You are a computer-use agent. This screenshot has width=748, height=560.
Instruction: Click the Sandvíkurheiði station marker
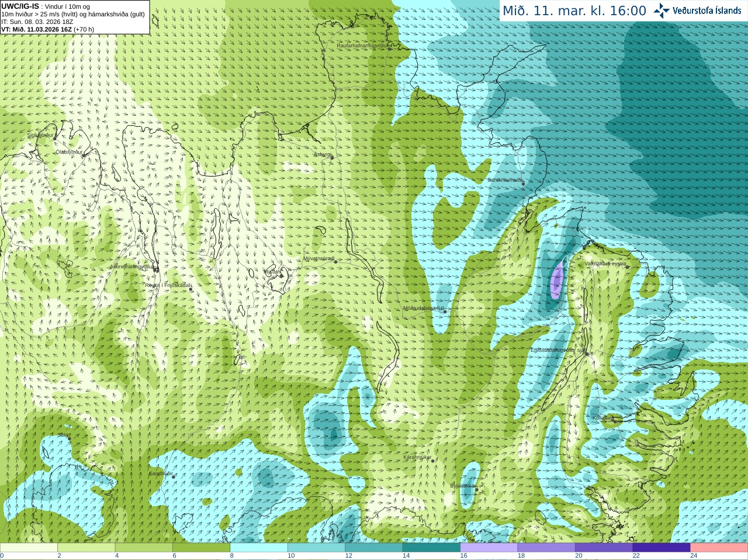[523, 184]
